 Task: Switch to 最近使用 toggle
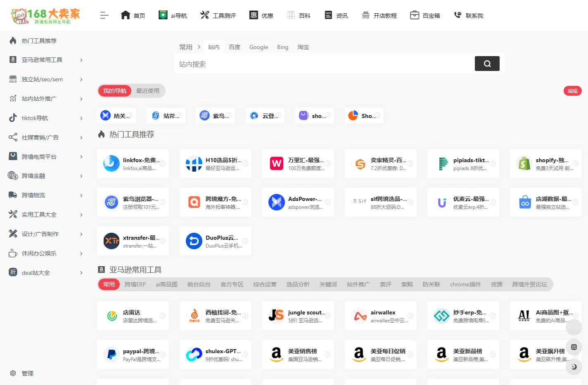[148, 91]
